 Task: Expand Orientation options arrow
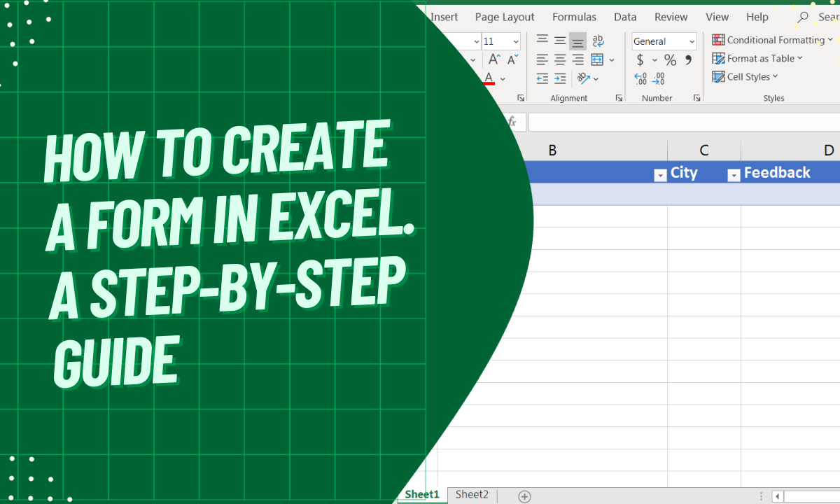pos(596,79)
